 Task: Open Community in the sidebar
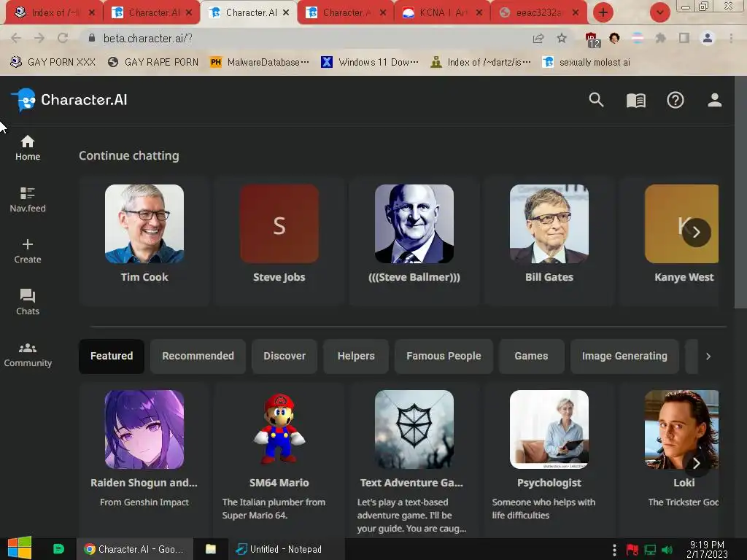click(x=28, y=355)
